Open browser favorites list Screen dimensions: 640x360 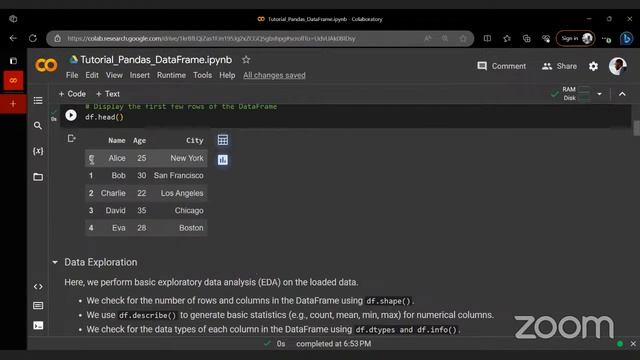pyautogui.click(x=507, y=38)
